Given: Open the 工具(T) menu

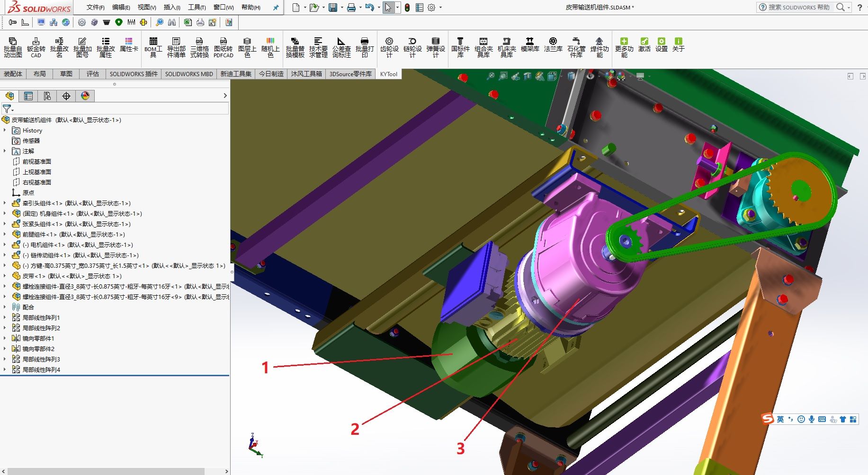Looking at the screenshot, I should click(197, 7).
